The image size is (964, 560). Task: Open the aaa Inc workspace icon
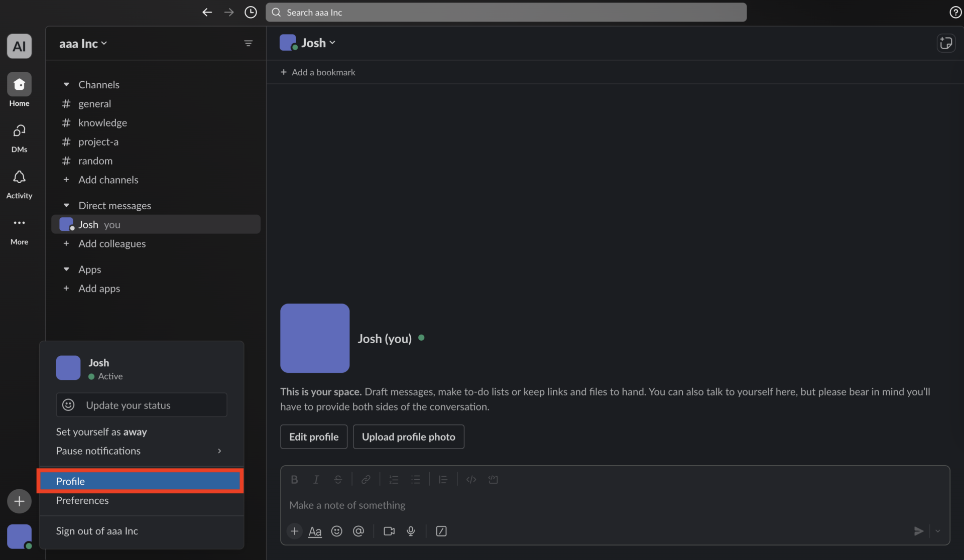[19, 46]
